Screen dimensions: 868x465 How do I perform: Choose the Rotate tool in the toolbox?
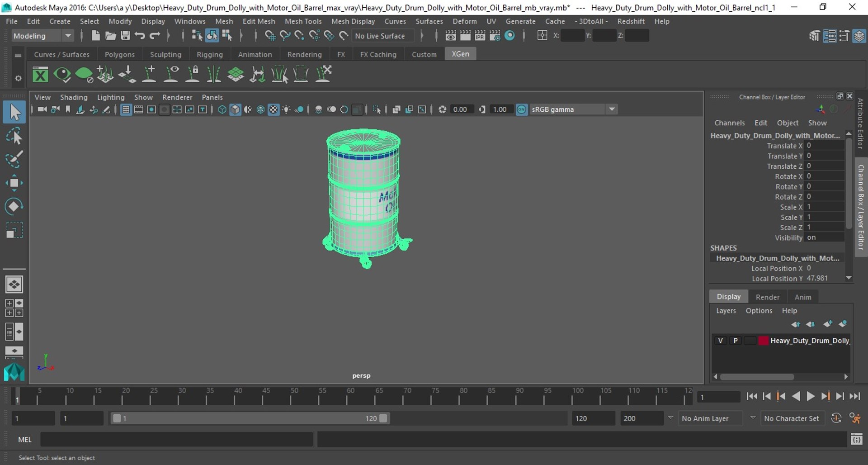coord(14,206)
